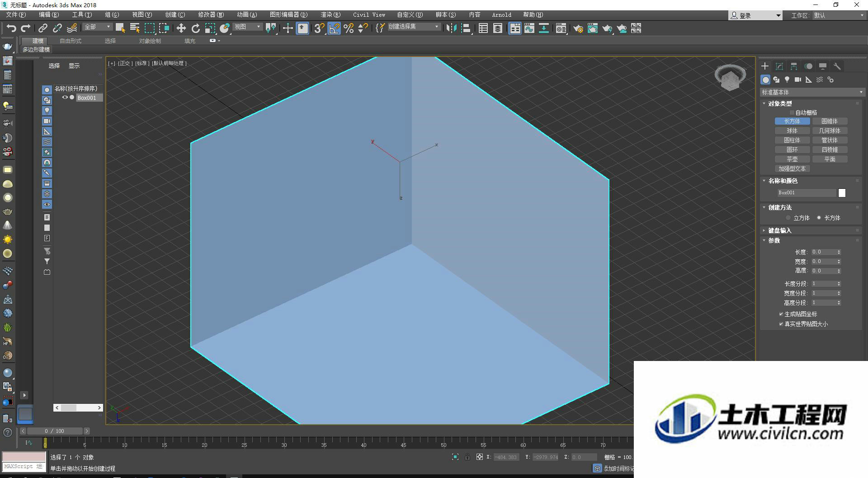Select the 立方体 radio button

pos(788,218)
